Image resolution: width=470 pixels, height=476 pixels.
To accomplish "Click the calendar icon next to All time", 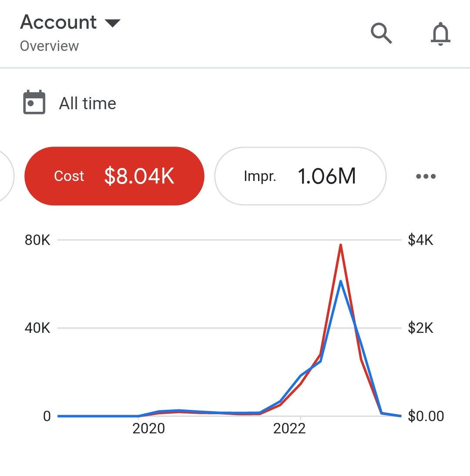I will (34, 102).
